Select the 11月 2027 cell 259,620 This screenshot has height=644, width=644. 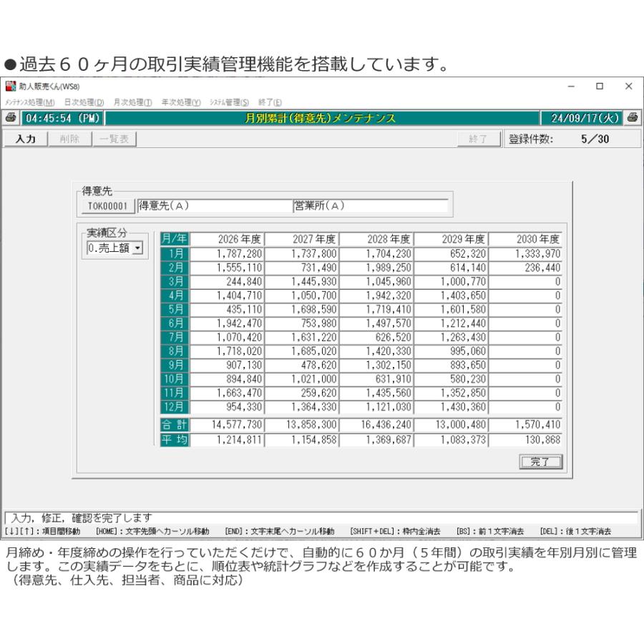click(302, 393)
